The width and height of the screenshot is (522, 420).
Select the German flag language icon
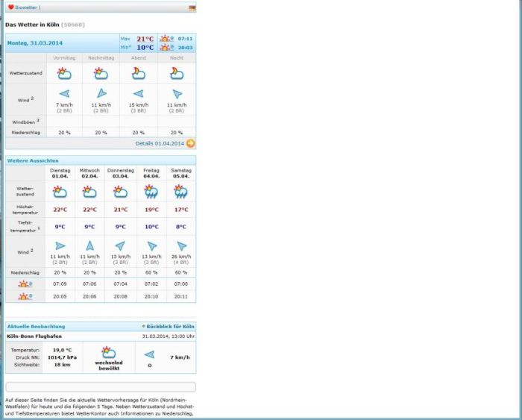click(192, 8)
